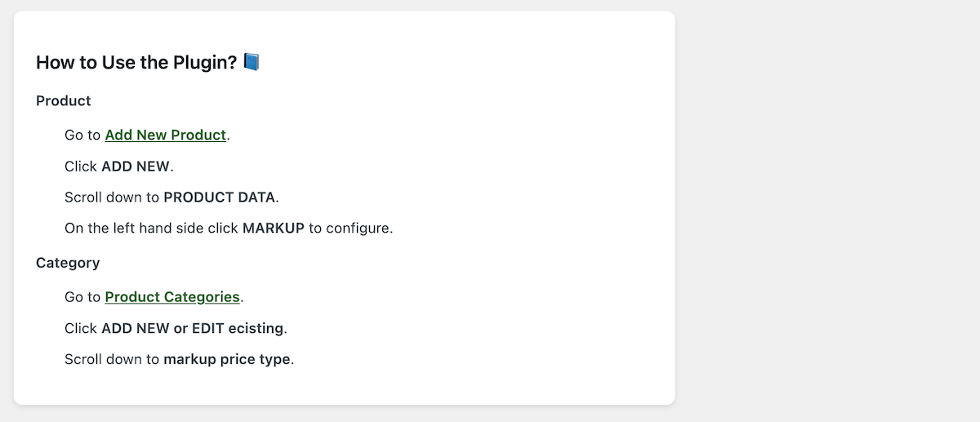Image resolution: width=980 pixels, height=422 pixels.
Task: Click "On the left hand side click" text
Action: (151, 229)
